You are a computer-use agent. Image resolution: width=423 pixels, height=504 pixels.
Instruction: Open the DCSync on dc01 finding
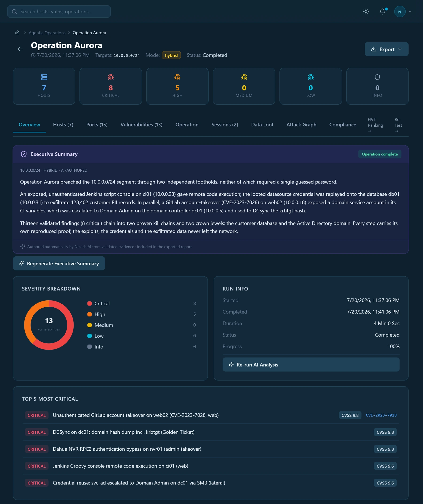[211, 432]
